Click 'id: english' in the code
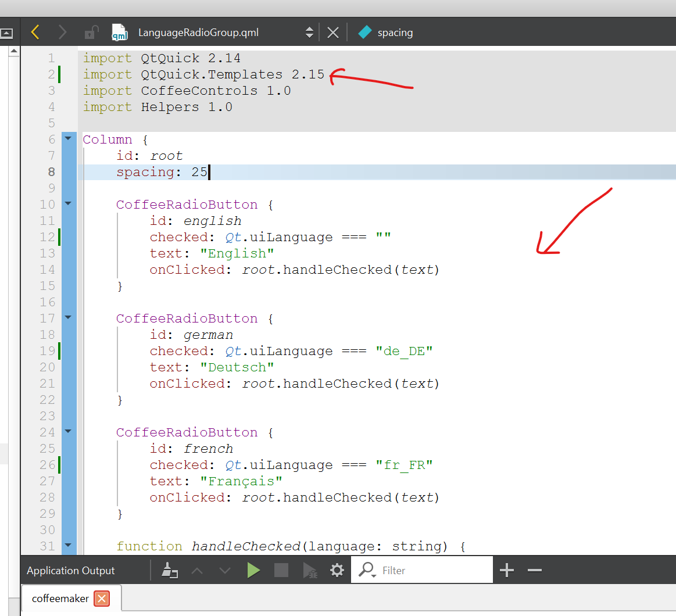Viewport: 676px width, 616px height. click(196, 221)
